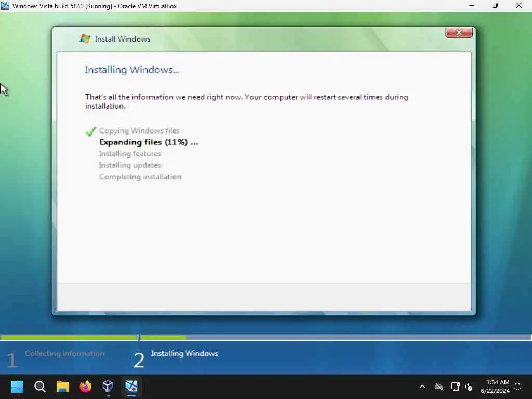
Task: Open taskbar Search
Action: pyautogui.click(x=39, y=387)
